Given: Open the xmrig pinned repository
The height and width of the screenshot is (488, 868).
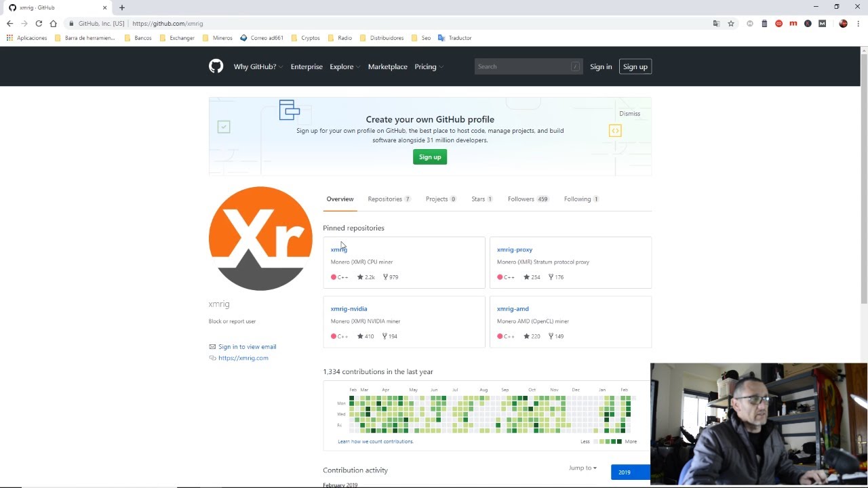Looking at the screenshot, I should pyautogui.click(x=338, y=249).
